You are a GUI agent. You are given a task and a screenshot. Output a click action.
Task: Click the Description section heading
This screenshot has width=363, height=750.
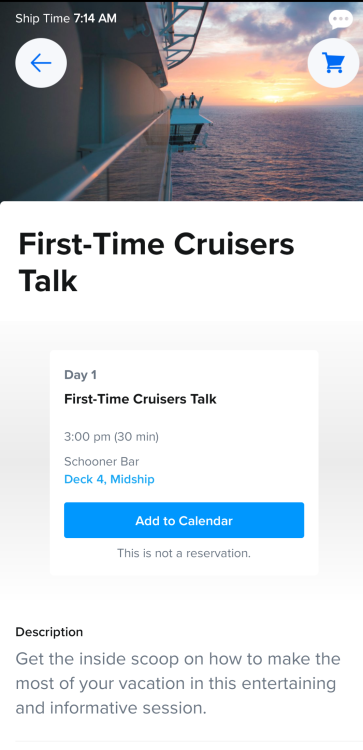49,632
